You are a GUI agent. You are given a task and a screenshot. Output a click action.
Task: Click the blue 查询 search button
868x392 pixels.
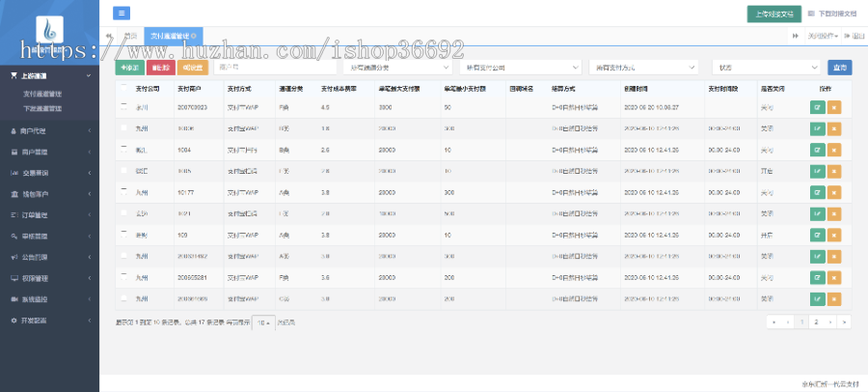tap(839, 68)
